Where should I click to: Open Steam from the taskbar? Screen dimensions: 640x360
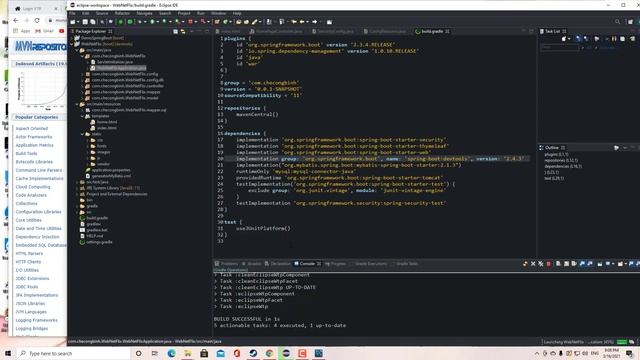pos(253,353)
